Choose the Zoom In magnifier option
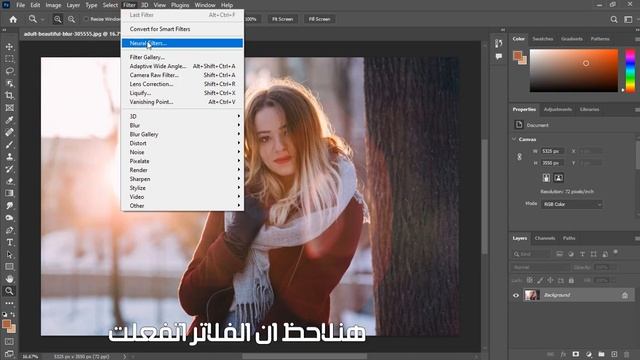 (x=58, y=19)
